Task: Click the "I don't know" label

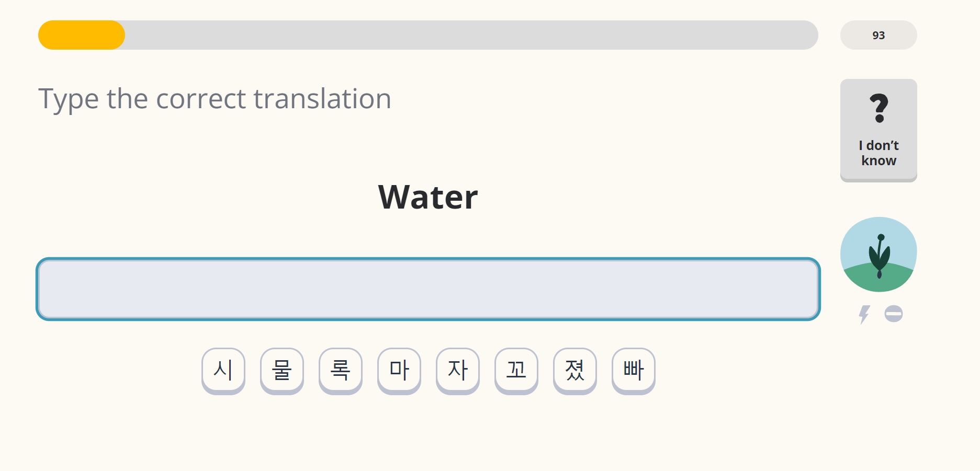Action: point(879,153)
